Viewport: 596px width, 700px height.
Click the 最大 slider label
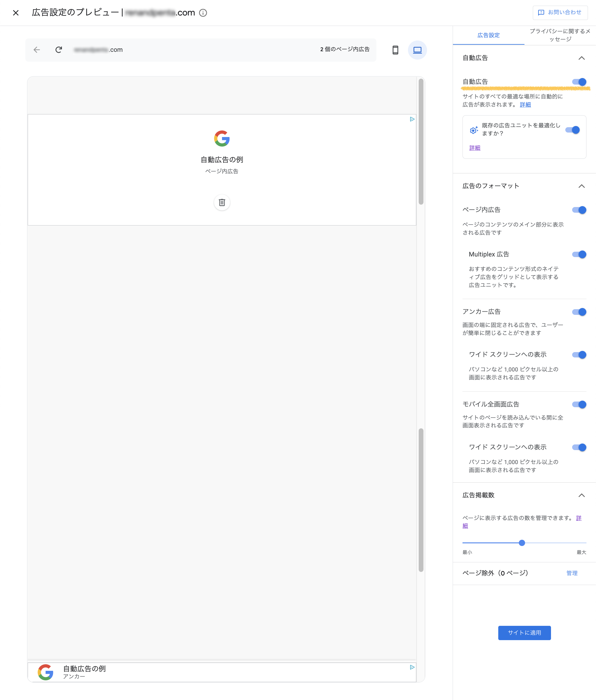[581, 553]
